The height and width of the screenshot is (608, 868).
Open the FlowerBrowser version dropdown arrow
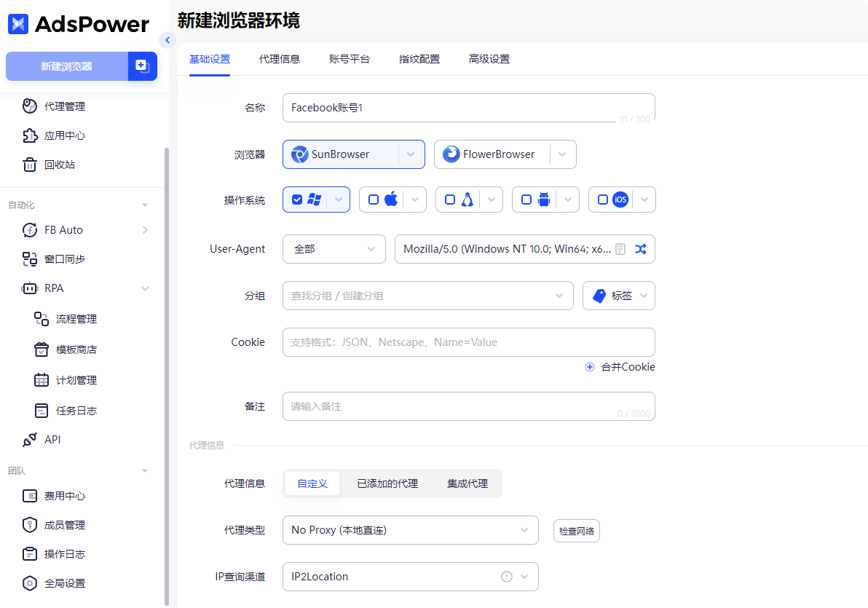coord(562,154)
